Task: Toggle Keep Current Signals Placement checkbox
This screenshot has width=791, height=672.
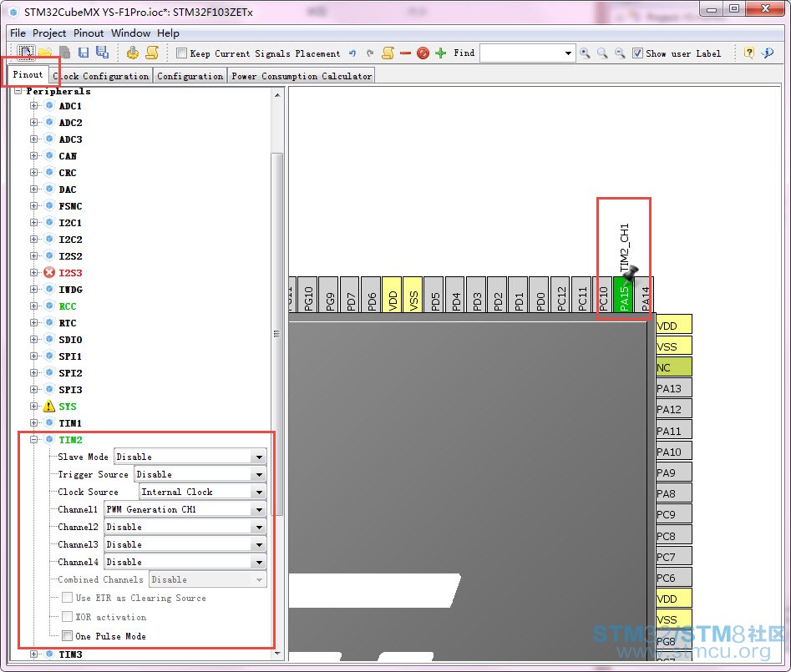Action: click(x=181, y=53)
